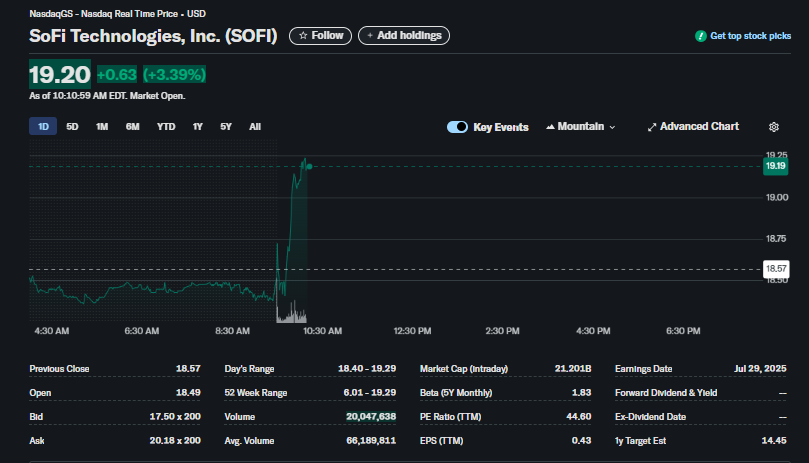Image resolution: width=809 pixels, height=463 pixels.
Task: Click the green price dot on chart
Action: [310, 167]
